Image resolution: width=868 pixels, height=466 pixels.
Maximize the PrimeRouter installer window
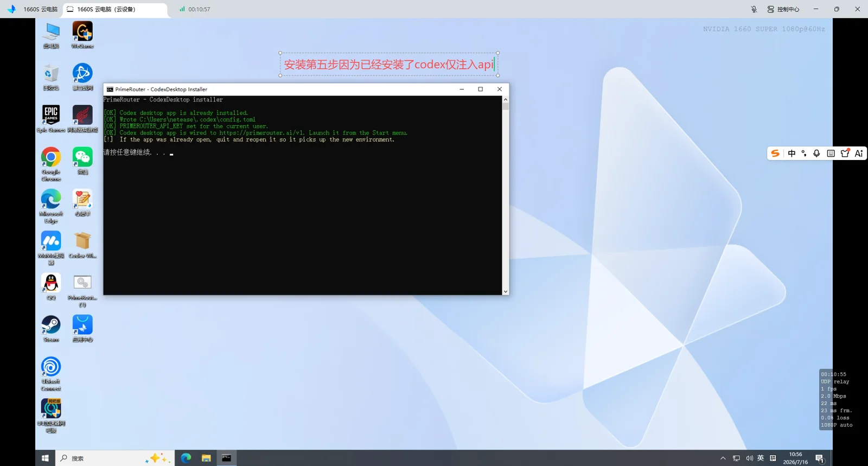coord(480,89)
